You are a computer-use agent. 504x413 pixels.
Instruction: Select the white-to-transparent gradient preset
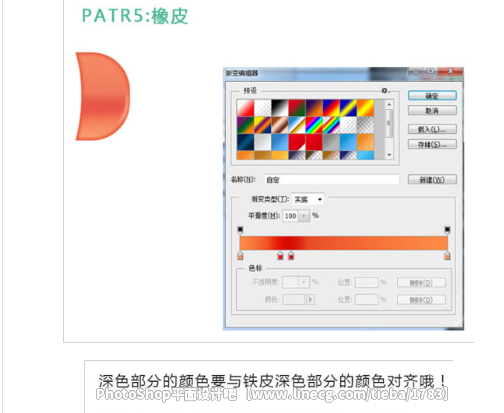263,108
